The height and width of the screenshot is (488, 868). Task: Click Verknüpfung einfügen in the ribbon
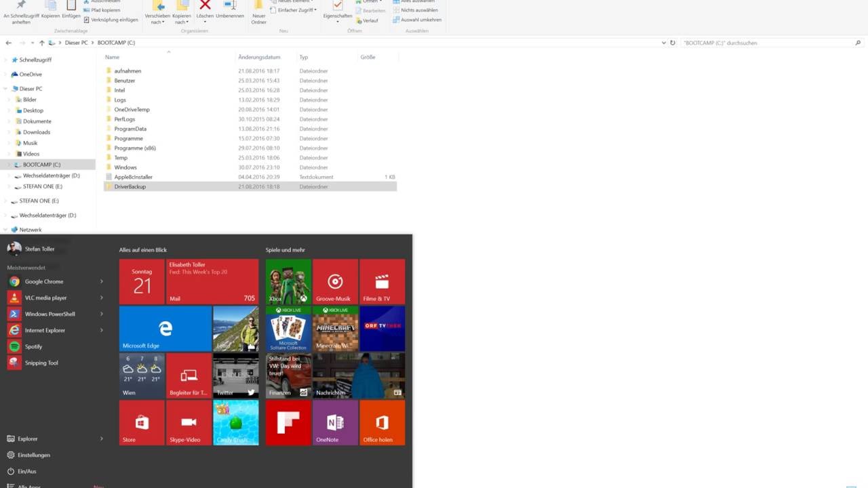110,20
